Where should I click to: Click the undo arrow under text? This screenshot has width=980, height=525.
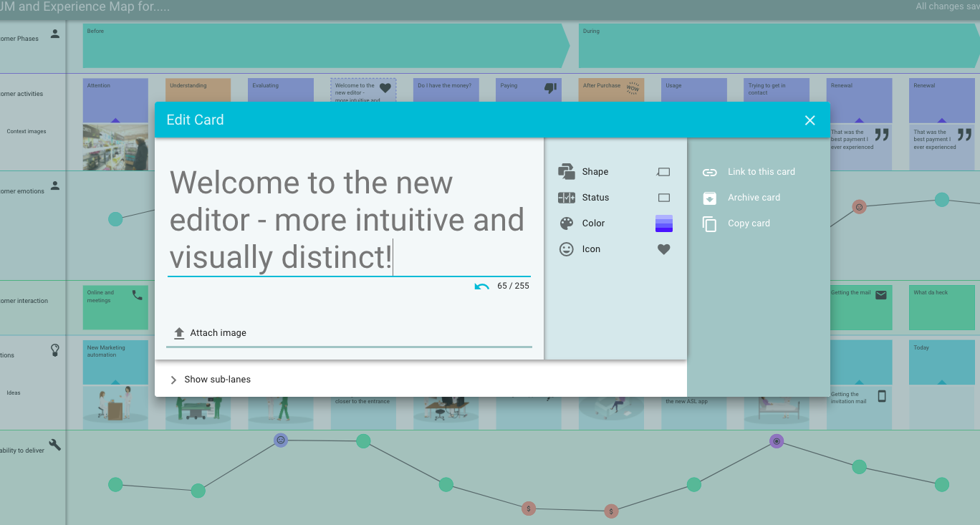click(482, 286)
